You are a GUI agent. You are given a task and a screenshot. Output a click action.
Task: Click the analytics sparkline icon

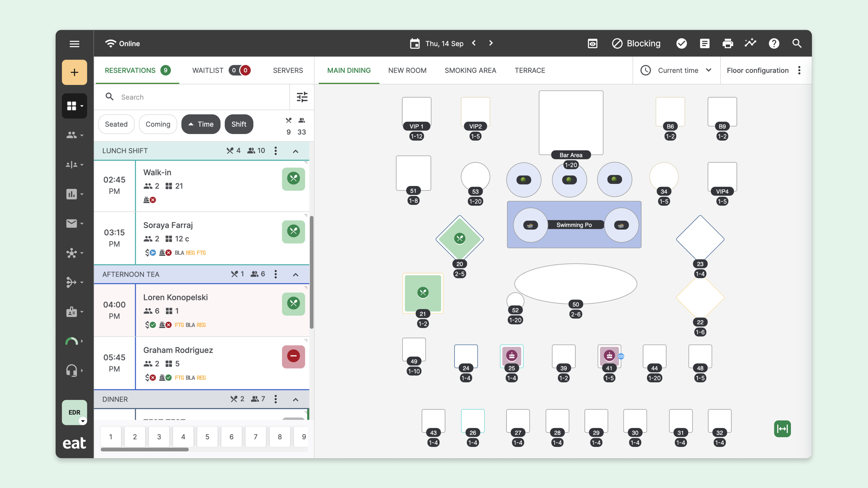point(750,43)
